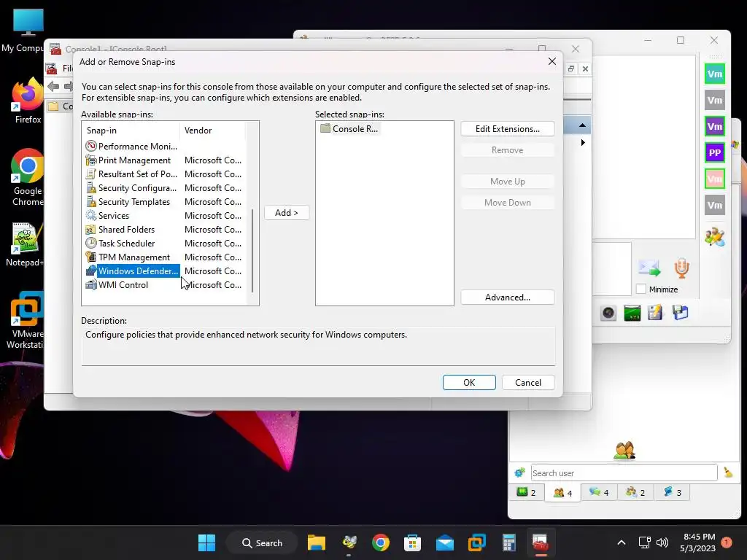The image size is (747, 560).
Task: Select the Task Scheduler snap-in
Action: point(164,243)
